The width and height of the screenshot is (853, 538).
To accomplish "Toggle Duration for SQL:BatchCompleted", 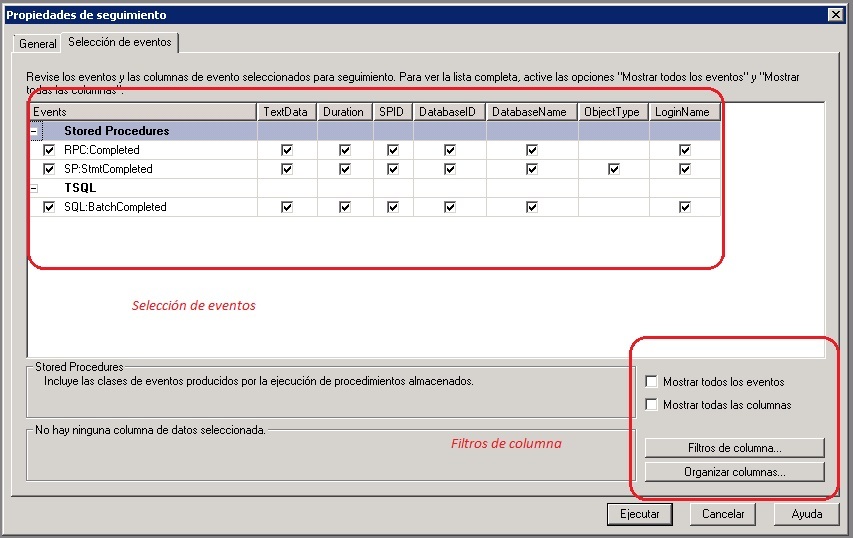I will (x=345, y=207).
